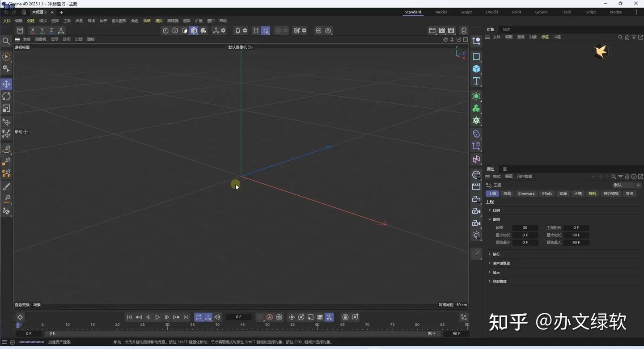Activate the Rotate tool

pos(7,96)
